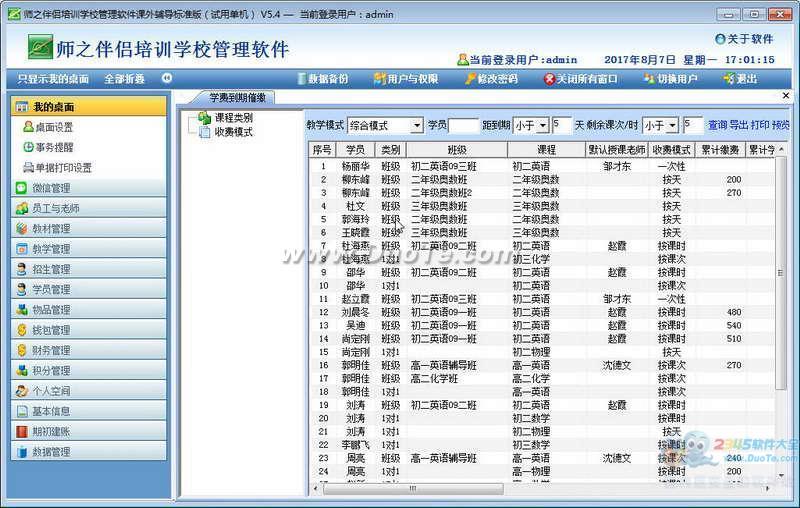Click the 导出 link

pyautogui.click(x=738, y=125)
